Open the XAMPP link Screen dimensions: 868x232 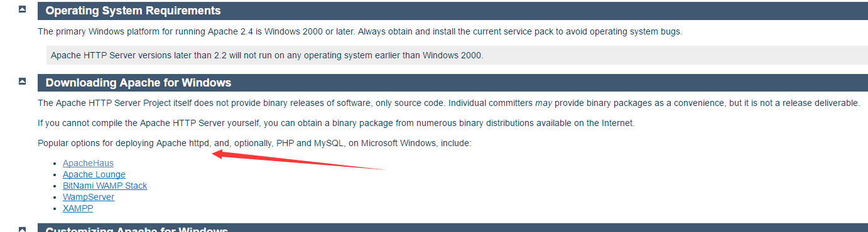coord(78,208)
